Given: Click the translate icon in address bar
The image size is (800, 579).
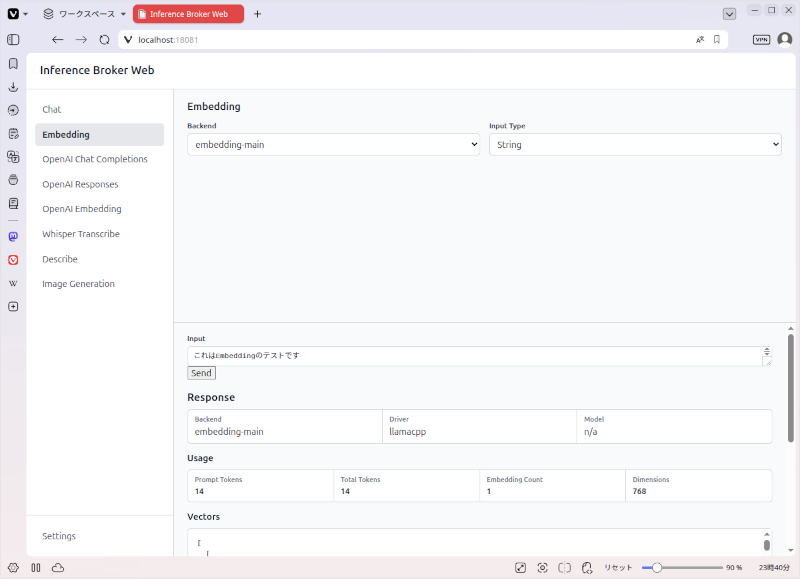Looking at the screenshot, I should click(x=700, y=40).
